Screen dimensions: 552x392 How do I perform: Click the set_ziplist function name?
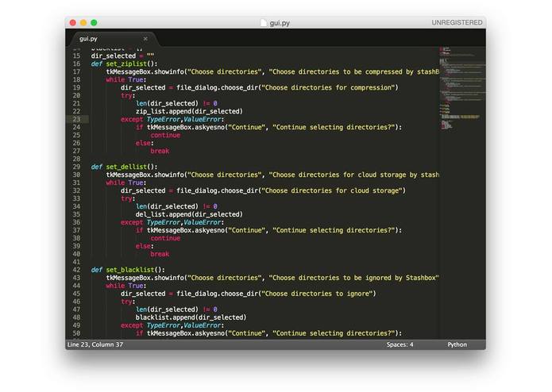point(126,63)
